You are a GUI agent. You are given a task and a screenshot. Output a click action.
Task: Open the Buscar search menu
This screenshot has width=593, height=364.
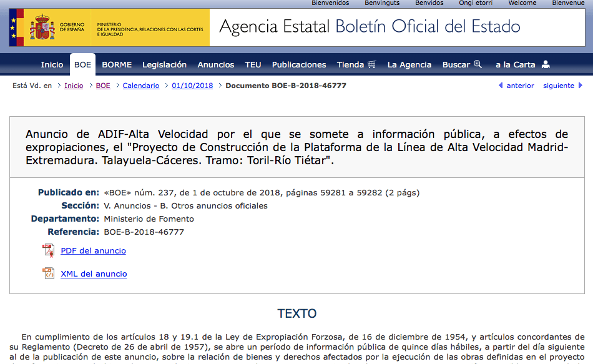point(456,65)
